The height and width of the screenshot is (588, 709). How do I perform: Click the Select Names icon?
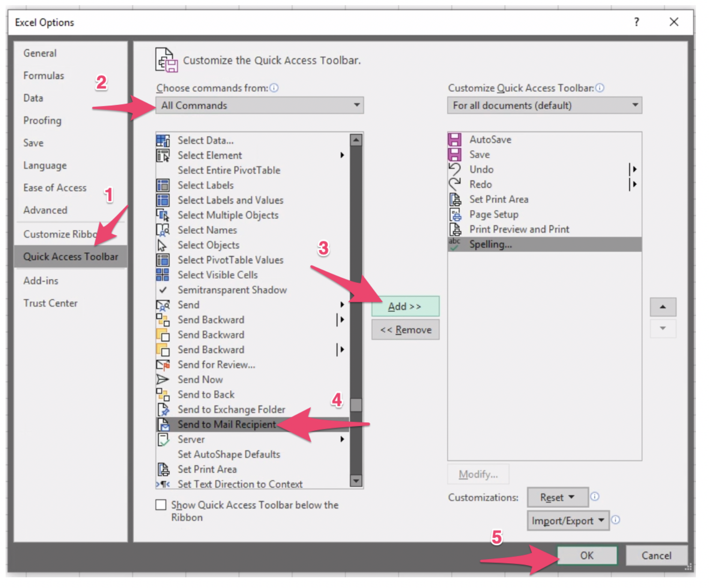(163, 230)
